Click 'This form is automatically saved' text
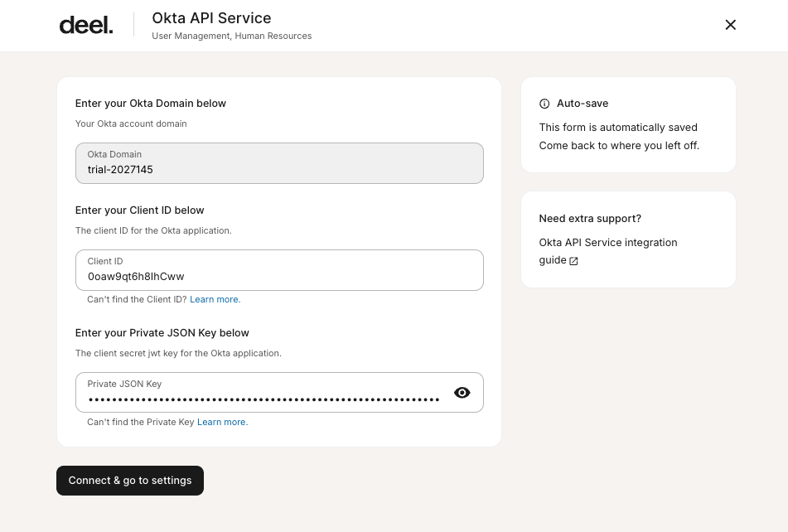This screenshot has width=788, height=532. pyautogui.click(x=618, y=128)
